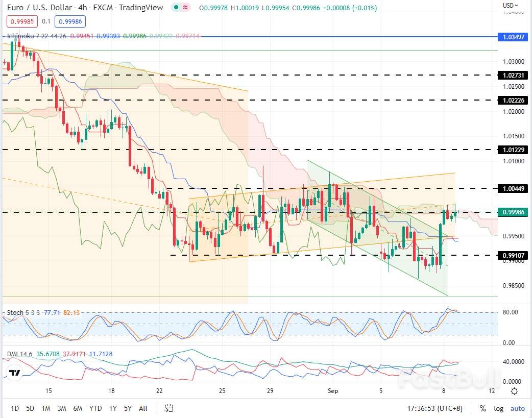Click the All range button
Image resolution: width=532 pixels, height=418 pixels.
[142, 408]
